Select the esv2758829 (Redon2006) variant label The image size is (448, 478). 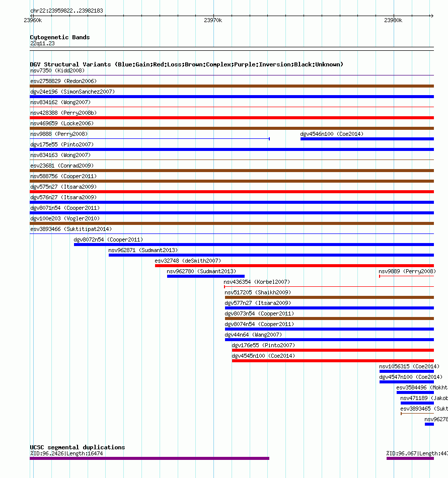tap(63, 81)
